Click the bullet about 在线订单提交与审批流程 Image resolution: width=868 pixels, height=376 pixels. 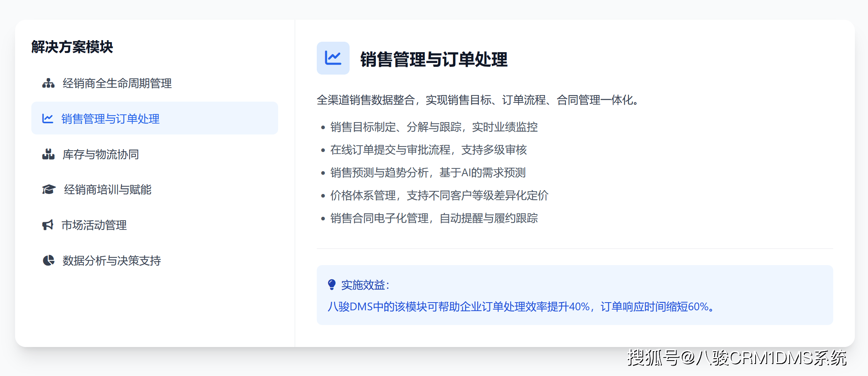(x=428, y=150)
